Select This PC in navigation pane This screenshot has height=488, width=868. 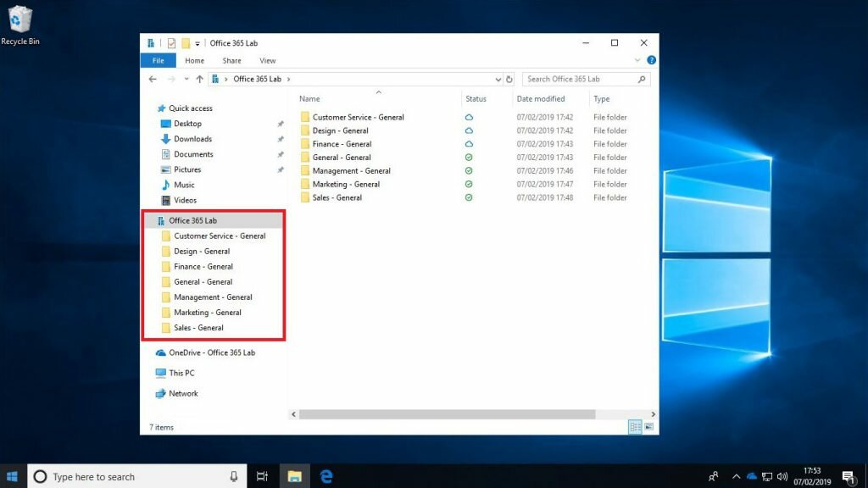pos(181,374)
